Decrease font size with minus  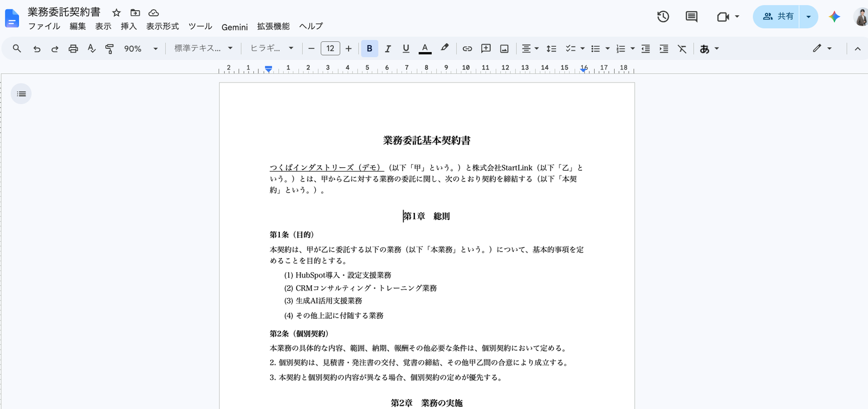[x=311, y=48]
